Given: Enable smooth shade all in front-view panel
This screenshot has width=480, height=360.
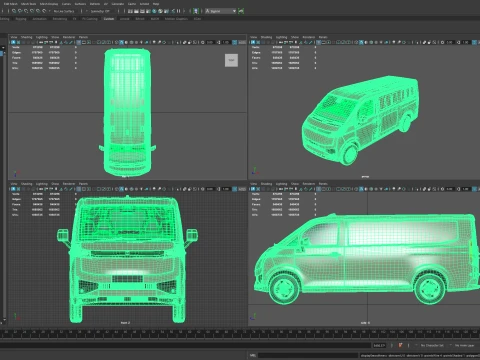Looking at the screenshot, I should [121, 189].
